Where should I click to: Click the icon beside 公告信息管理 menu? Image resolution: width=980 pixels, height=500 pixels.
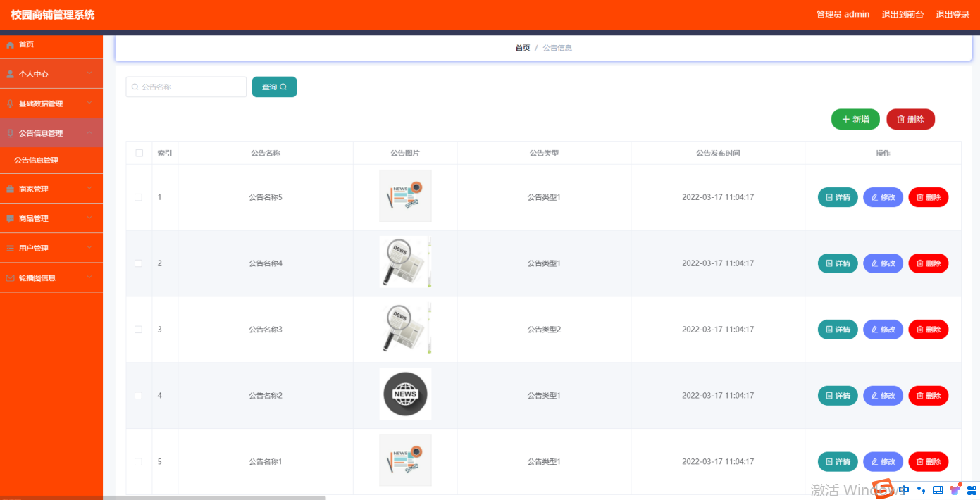(10, 133)
